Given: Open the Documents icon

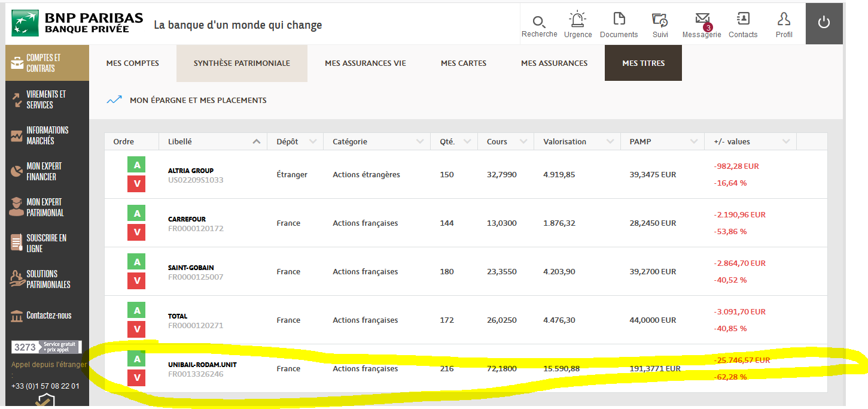Looking at the screenshot, I should pyautogui.click(x=619, y=19).
